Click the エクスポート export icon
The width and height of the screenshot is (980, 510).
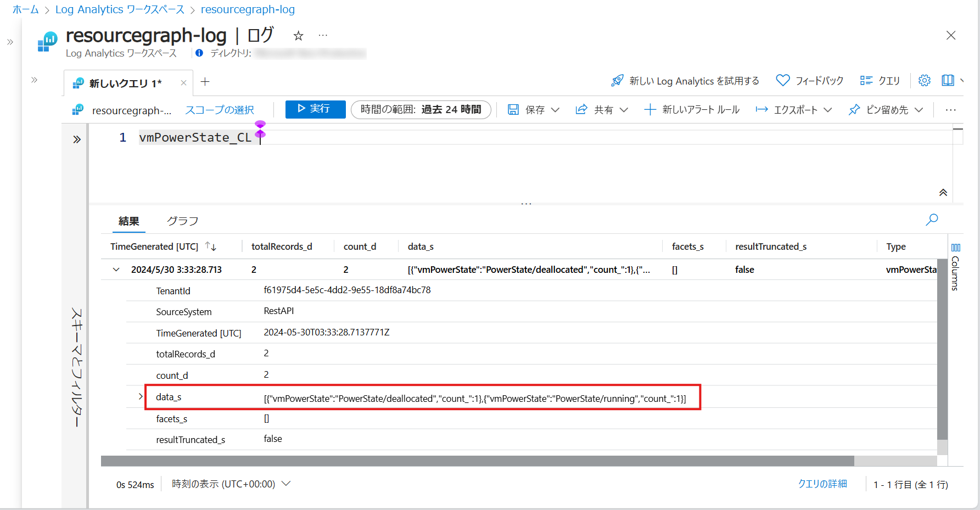(x=762, y=110)
